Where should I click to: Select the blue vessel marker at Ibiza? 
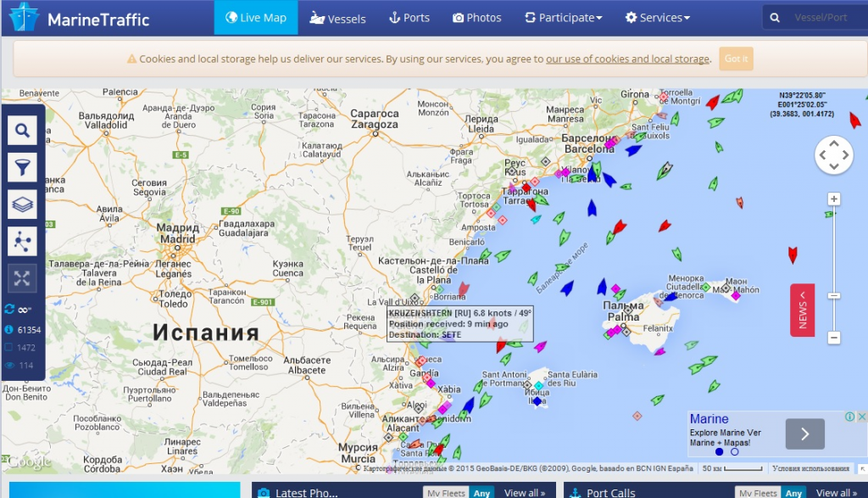537,400
